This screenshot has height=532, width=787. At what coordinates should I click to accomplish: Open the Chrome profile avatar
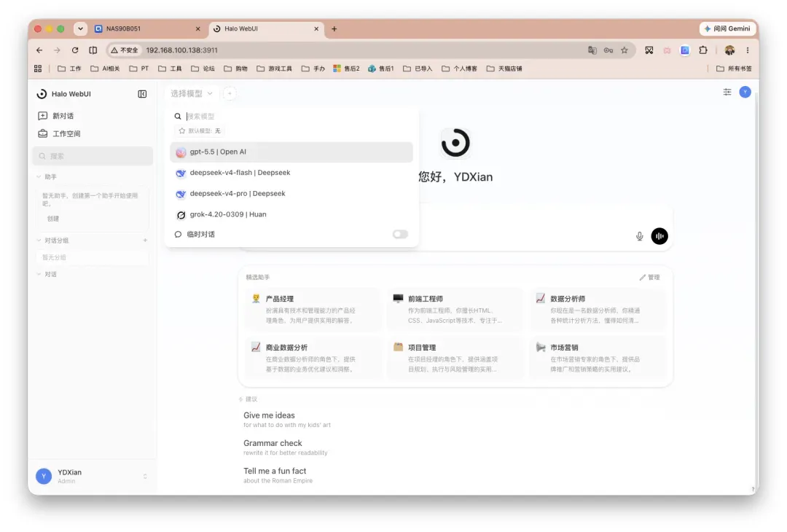click(729, 50)
